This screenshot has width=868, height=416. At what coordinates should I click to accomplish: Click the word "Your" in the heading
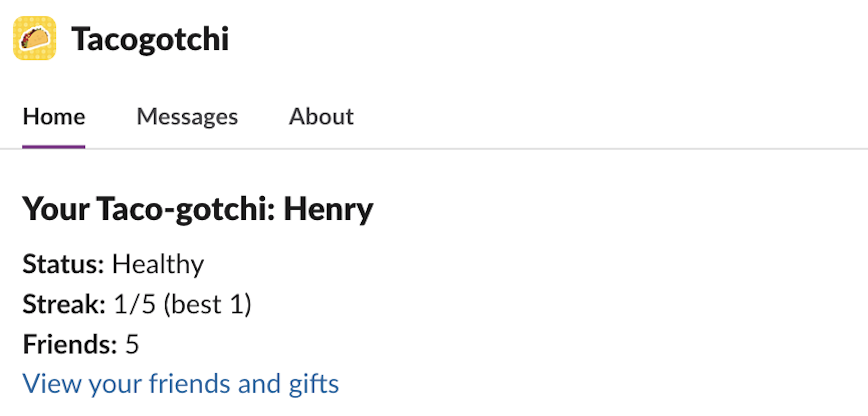(56, 209)
